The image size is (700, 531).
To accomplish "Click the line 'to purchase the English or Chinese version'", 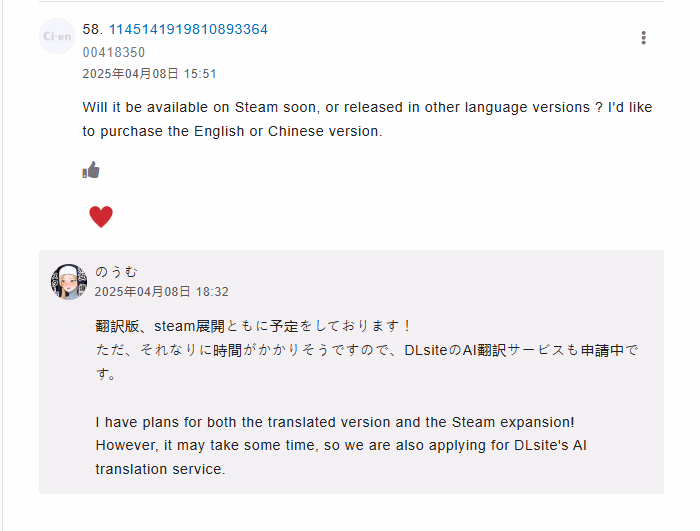I will [233, 131].
